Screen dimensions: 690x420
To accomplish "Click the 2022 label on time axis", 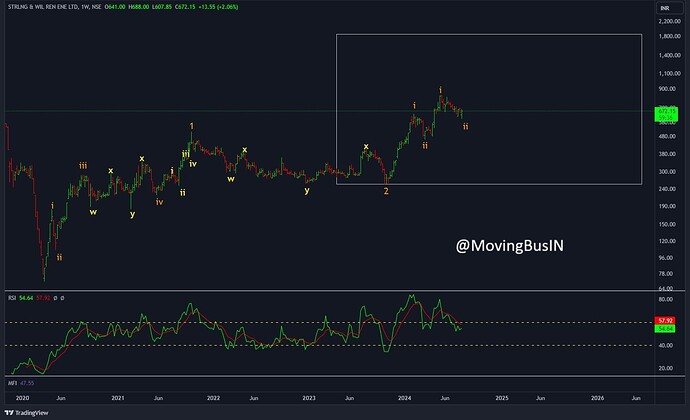I will pyautogui.click(x=213, y=397).
